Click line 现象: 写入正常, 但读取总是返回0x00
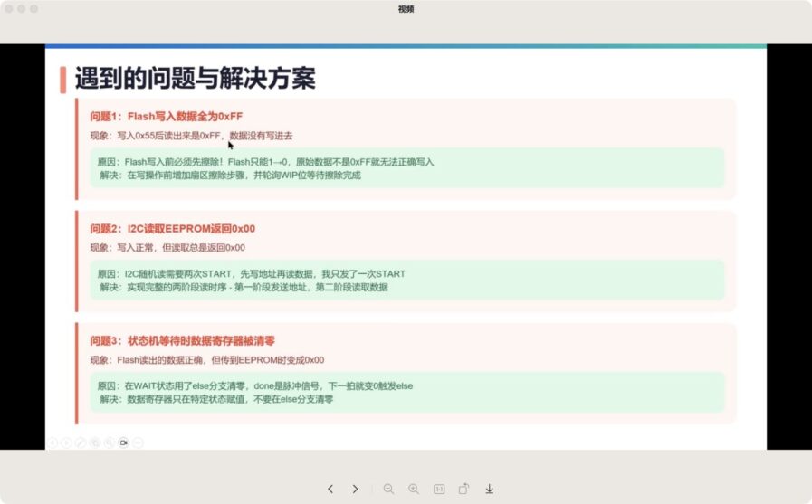This screenshot has height=504, width=812. coord(167,247)
